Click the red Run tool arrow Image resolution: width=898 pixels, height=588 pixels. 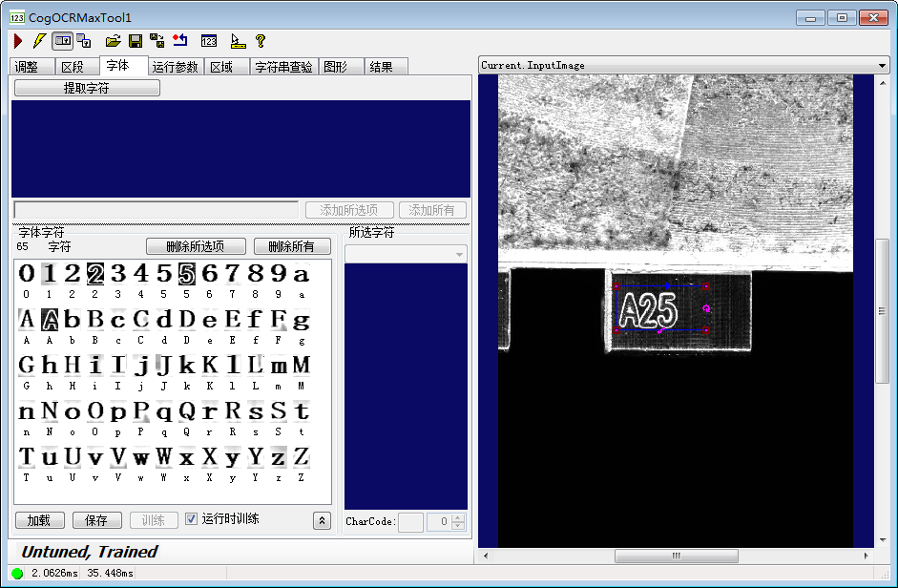point(18,41)
